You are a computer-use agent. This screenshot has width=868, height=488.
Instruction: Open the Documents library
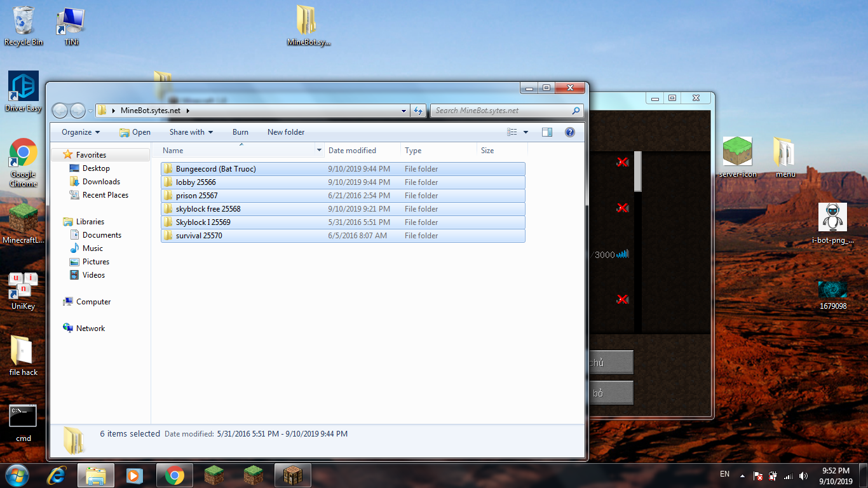102,235
